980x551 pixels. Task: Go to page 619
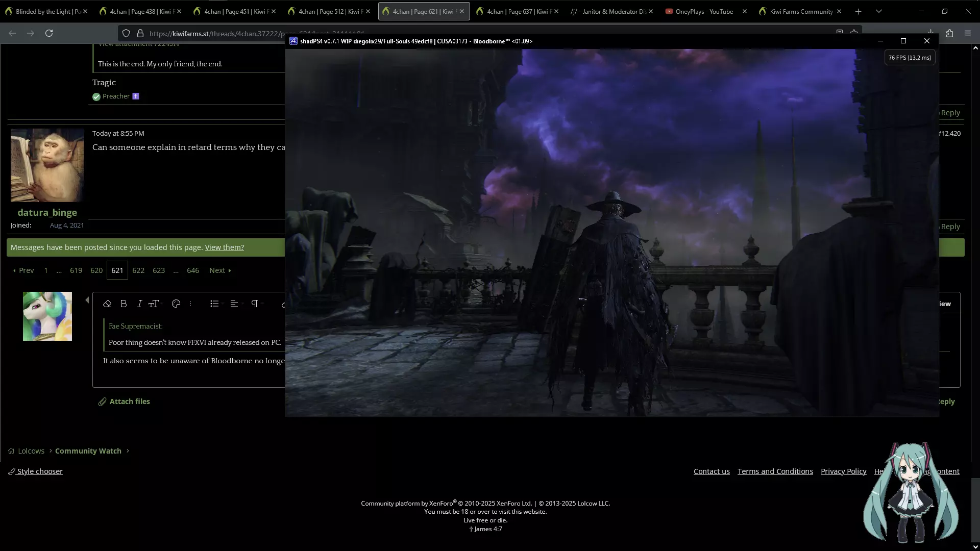(76, 270)
